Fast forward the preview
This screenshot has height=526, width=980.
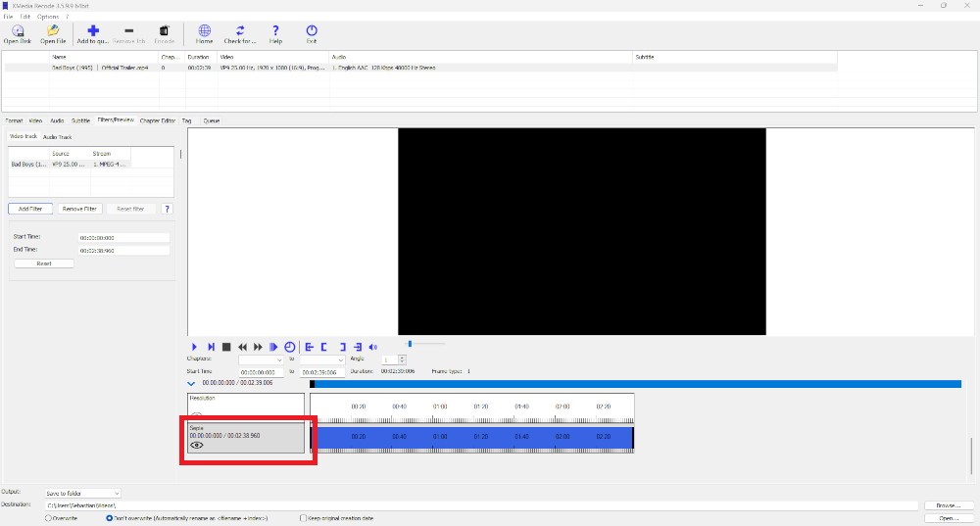coord(258,347)
